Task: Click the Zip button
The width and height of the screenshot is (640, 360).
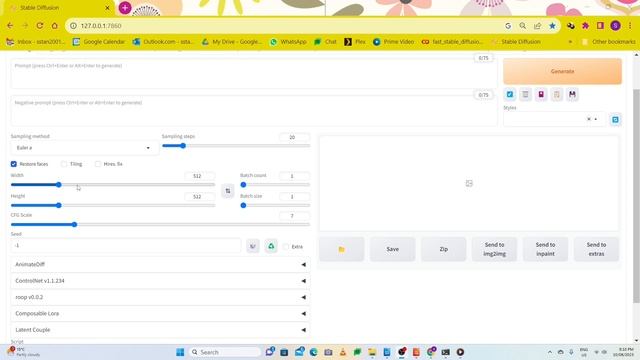Action: click(x=444, y=249)
